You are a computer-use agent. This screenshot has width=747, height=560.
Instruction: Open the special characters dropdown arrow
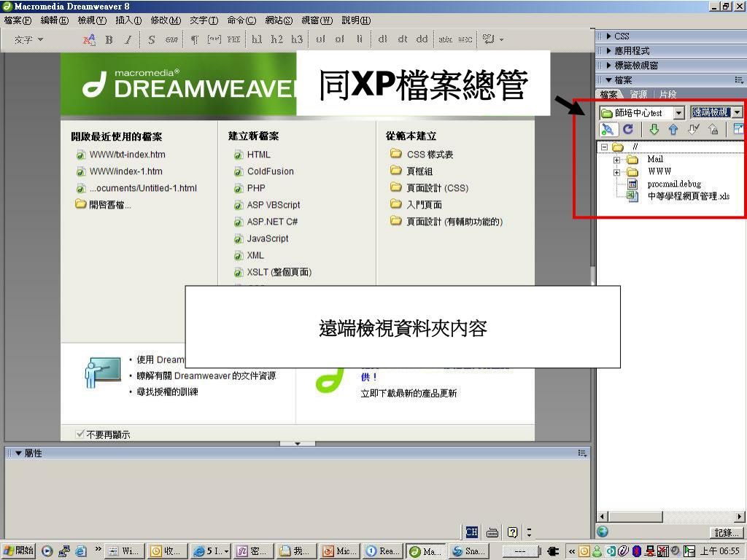pos(502,39)
